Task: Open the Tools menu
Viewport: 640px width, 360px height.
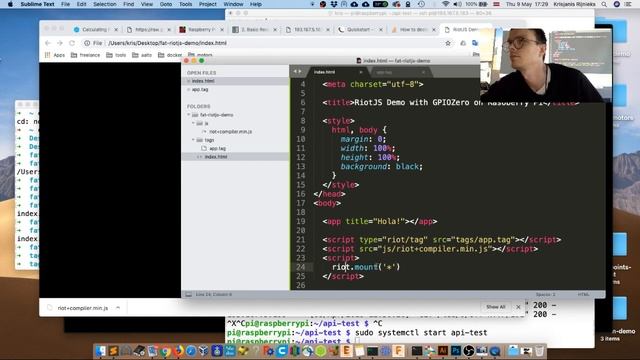Action: click(186, 4)
